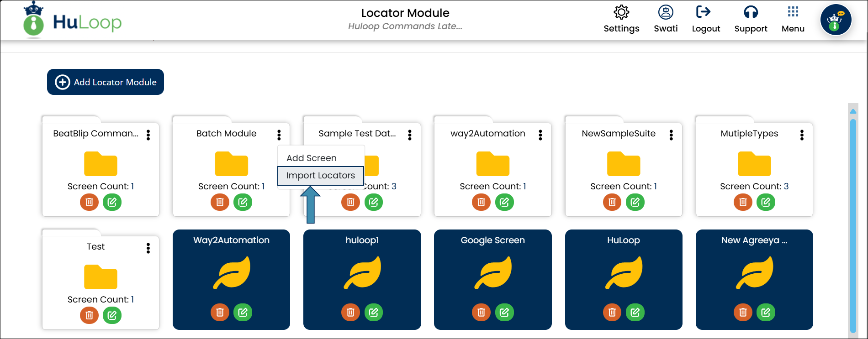Delete the Sample Test Dat... module

point(351,202)
